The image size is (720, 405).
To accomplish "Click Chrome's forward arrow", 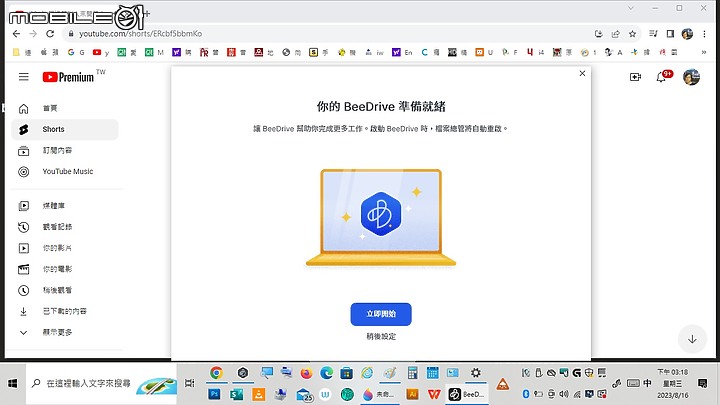I will (33, 34).
